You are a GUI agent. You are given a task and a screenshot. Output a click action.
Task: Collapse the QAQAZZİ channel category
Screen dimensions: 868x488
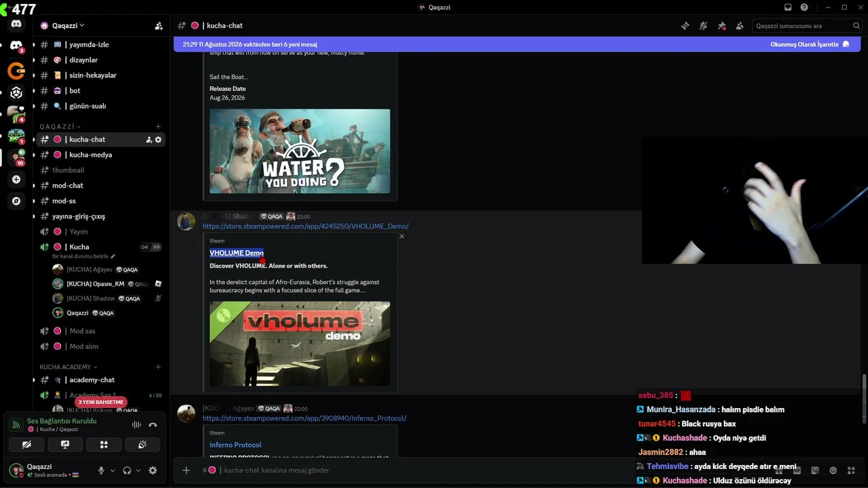pyautogui.click(x=60, y=126)
